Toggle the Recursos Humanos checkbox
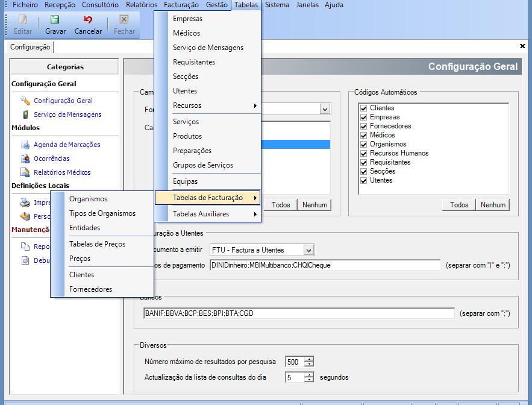This screenshot has width=532, height=405. [x=364, y=154]
